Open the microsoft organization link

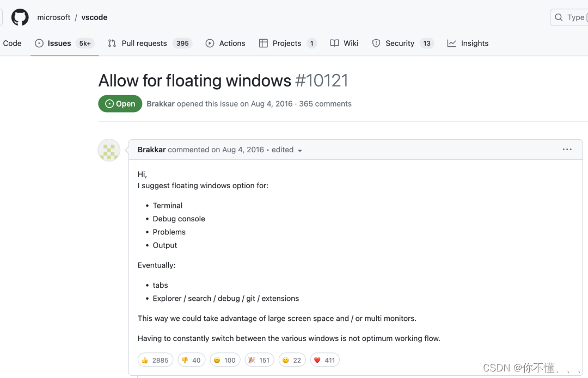(53, 17)
